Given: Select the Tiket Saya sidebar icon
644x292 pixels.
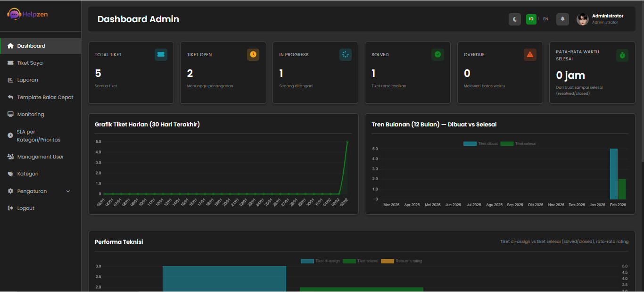Looking at the screenshot, I should tap(10, 62).
